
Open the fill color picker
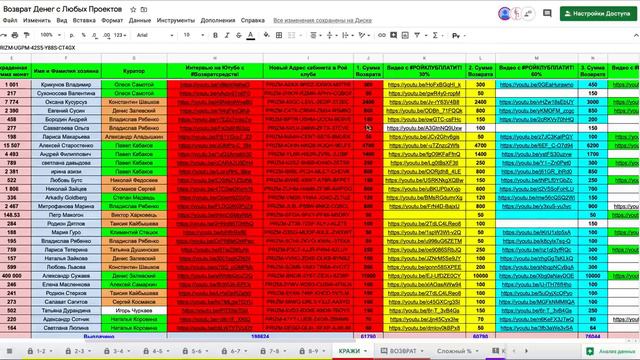267,36
